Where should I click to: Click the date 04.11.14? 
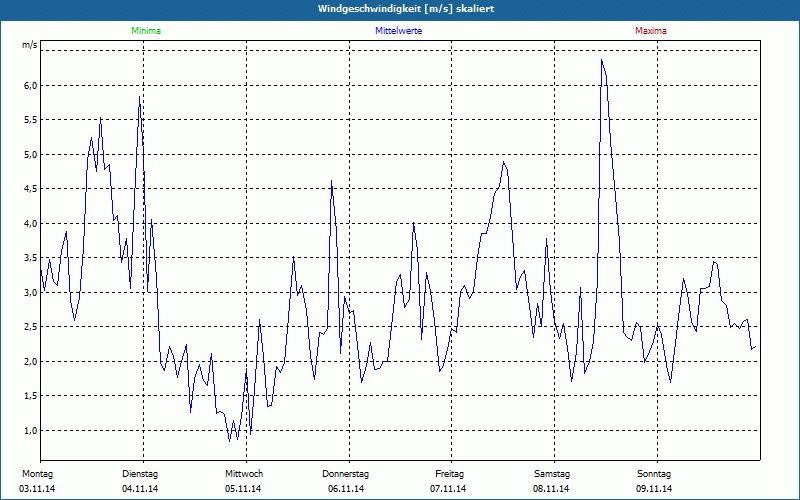(x=140, y=489)
